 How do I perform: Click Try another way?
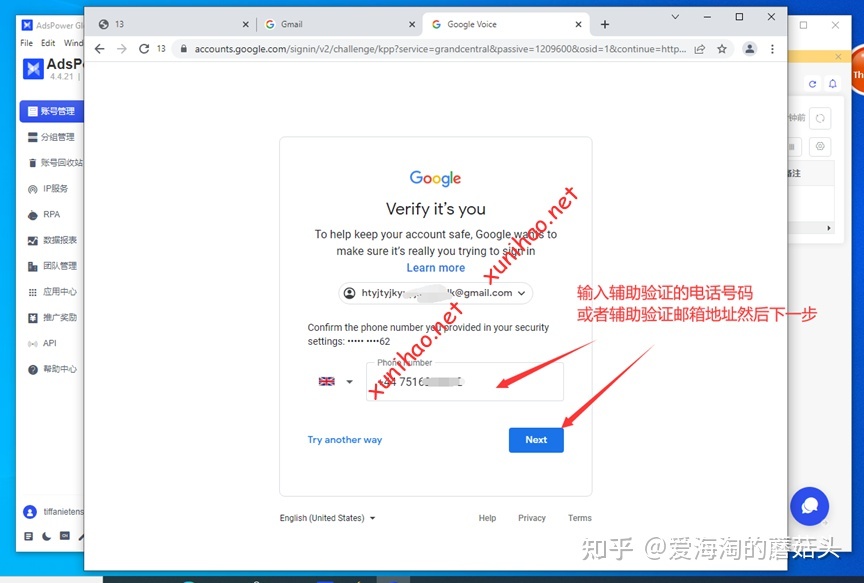point(344,440)
